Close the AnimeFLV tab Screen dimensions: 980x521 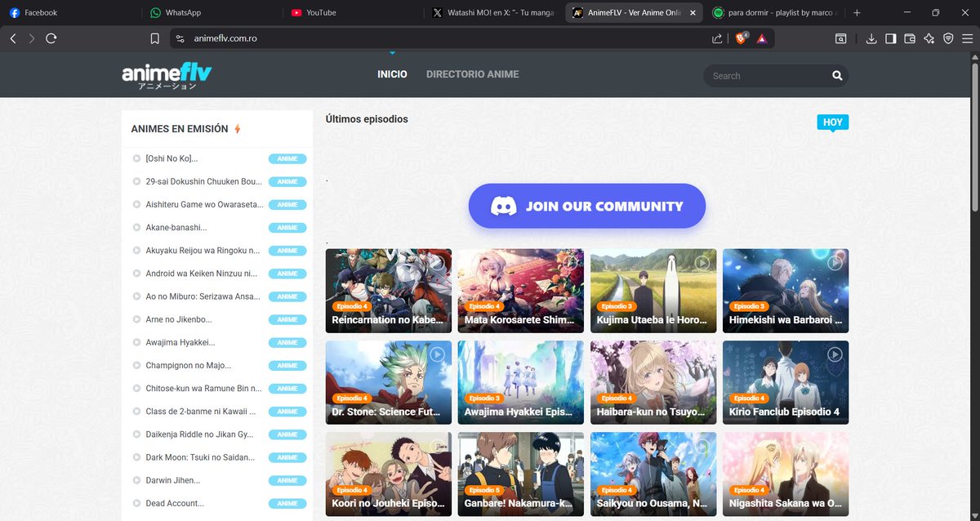[x=693, y=13]
